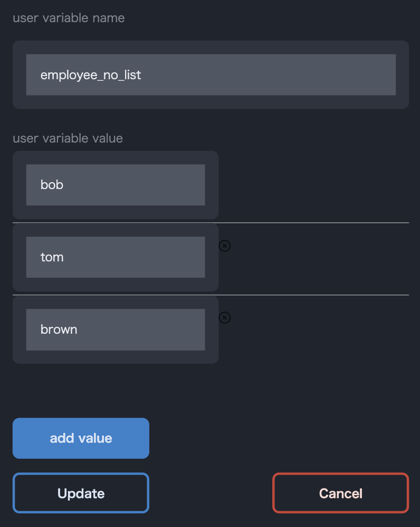420x527 pixels.
Task: Append a new value row to the list
Action: pos(81,438)
